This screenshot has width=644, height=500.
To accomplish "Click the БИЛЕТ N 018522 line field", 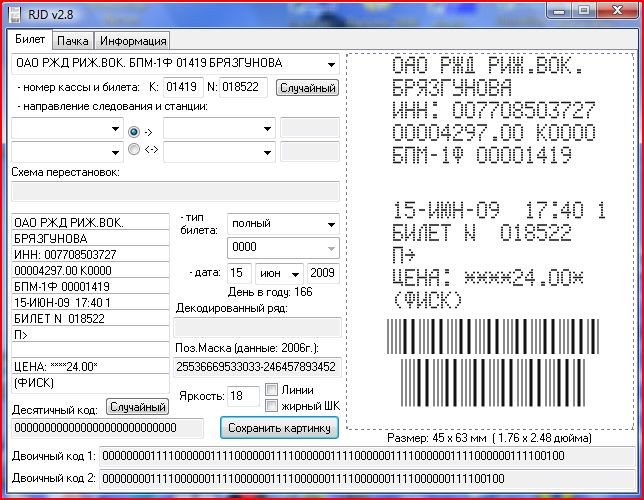I will click(x=90, y=318).
